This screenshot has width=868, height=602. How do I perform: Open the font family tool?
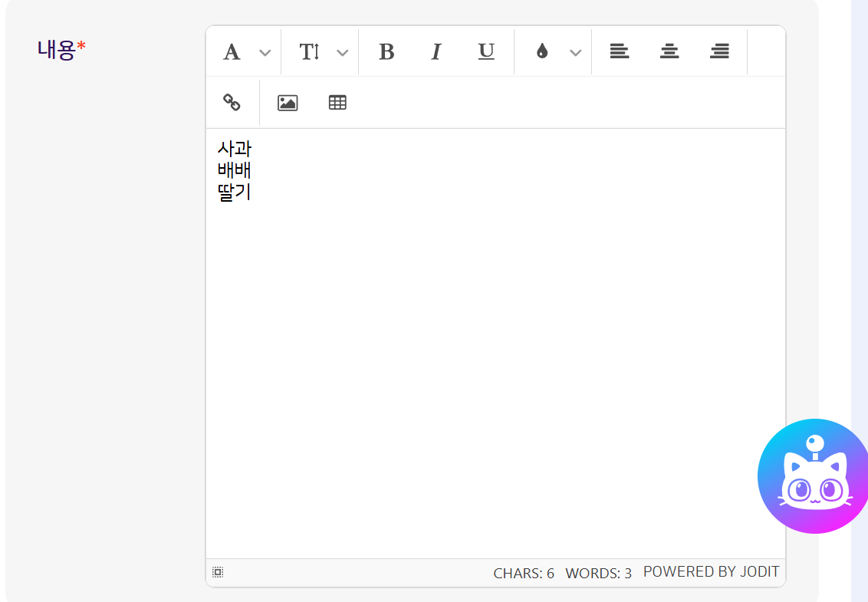232,52
